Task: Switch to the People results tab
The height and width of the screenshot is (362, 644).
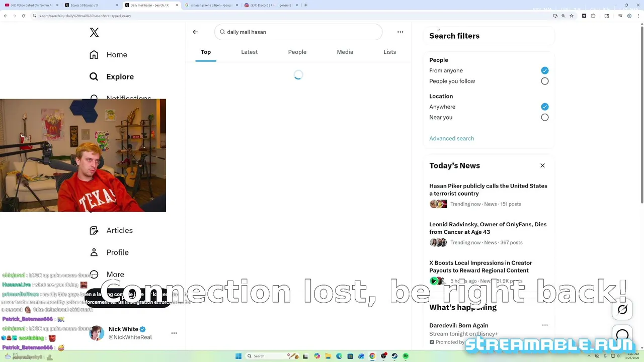Action: pos(297,52)
